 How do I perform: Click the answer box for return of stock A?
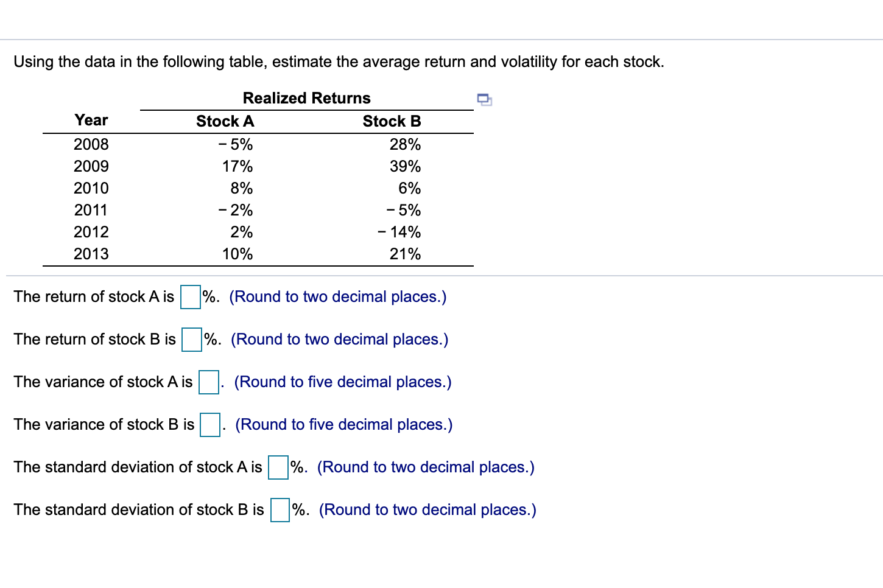pyautogui.click(x=189, y=298)
